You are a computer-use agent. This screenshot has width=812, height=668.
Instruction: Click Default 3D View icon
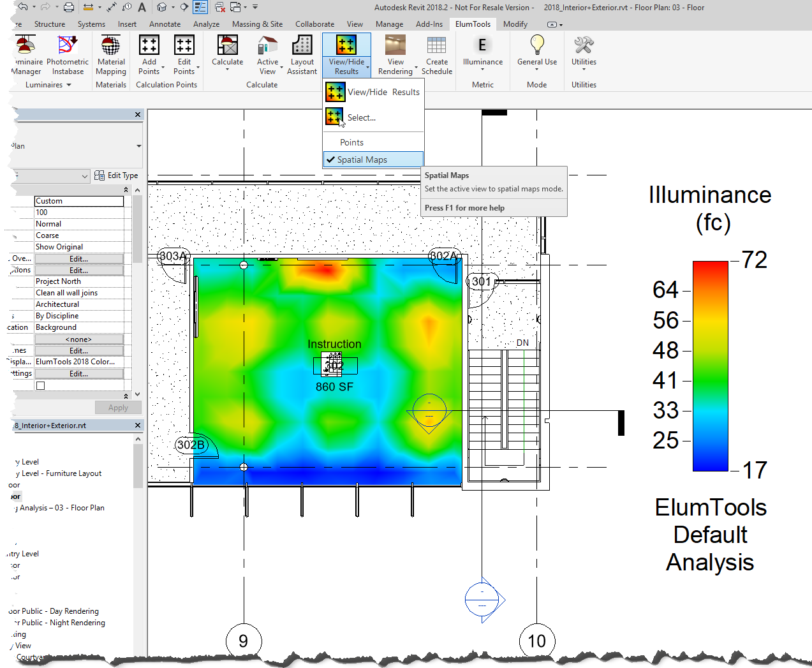coord(162,7)
